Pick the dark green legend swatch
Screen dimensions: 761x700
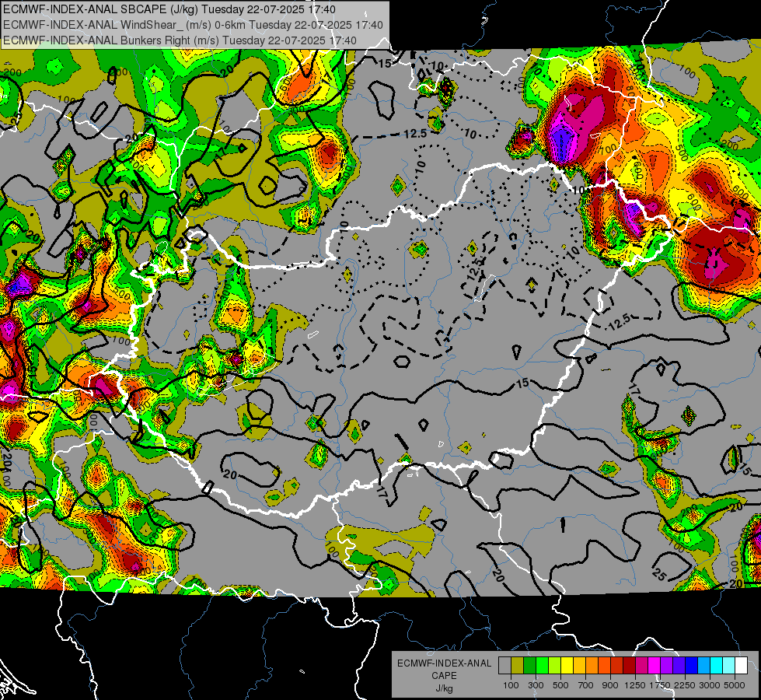(529, 665)
